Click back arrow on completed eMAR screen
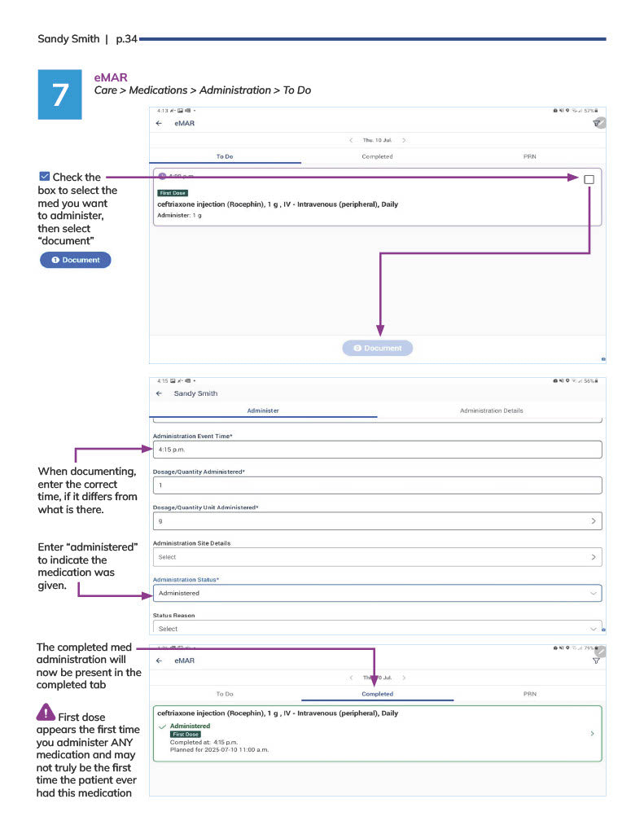Image resolution: width=644 pixels, height=834 pixels. (160, 661)
